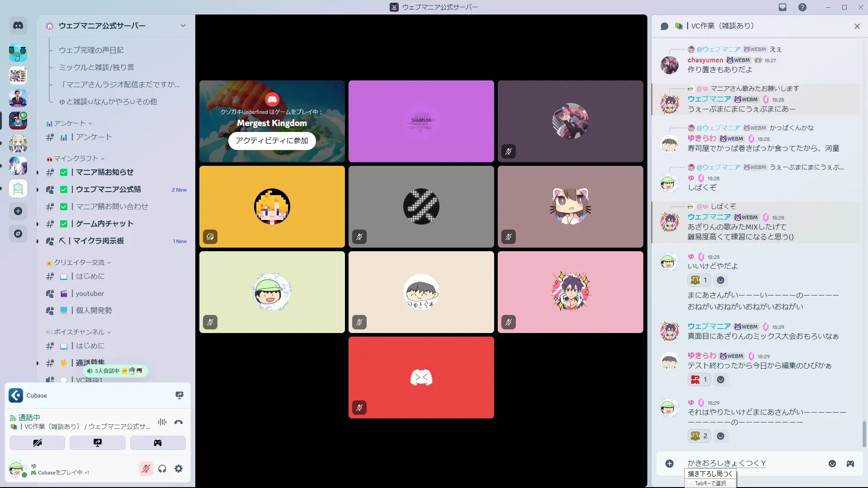Click the アクティビティに参加 button

[x=272, y=141]
